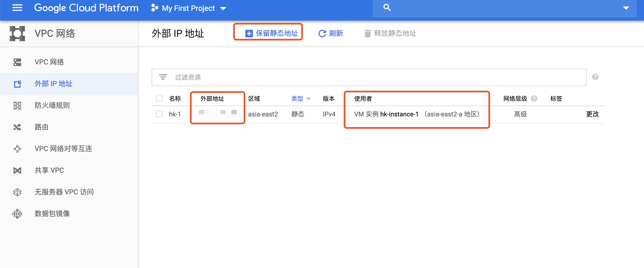644x268 pixels.
Task: Click the 网络层级 column header
Action: [515, 99]
